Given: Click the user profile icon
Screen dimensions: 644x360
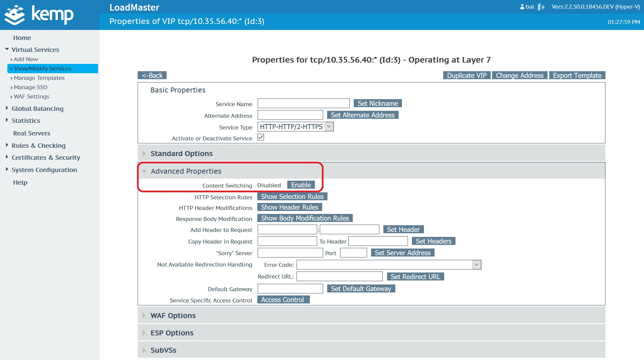Looking at the screenshot, I should pos(522,7).
